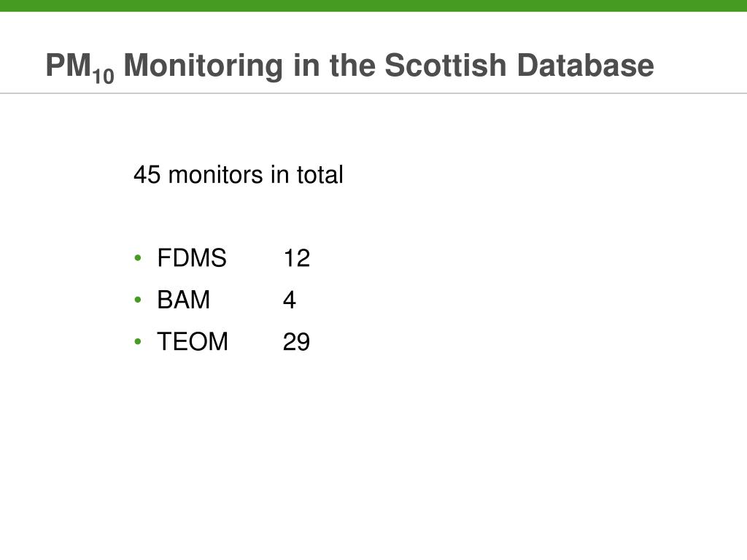
Task: Click the green bullet beside TEOM
Action: 138,341
